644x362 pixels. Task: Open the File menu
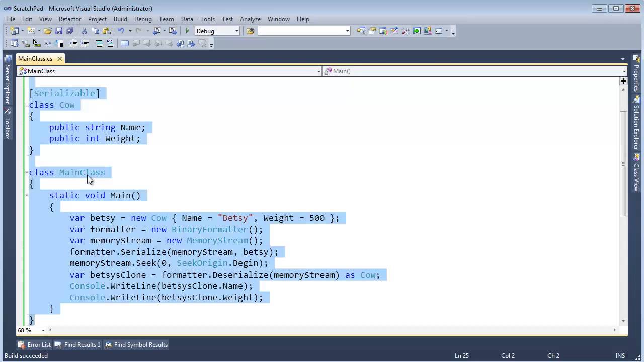[11, 19]
